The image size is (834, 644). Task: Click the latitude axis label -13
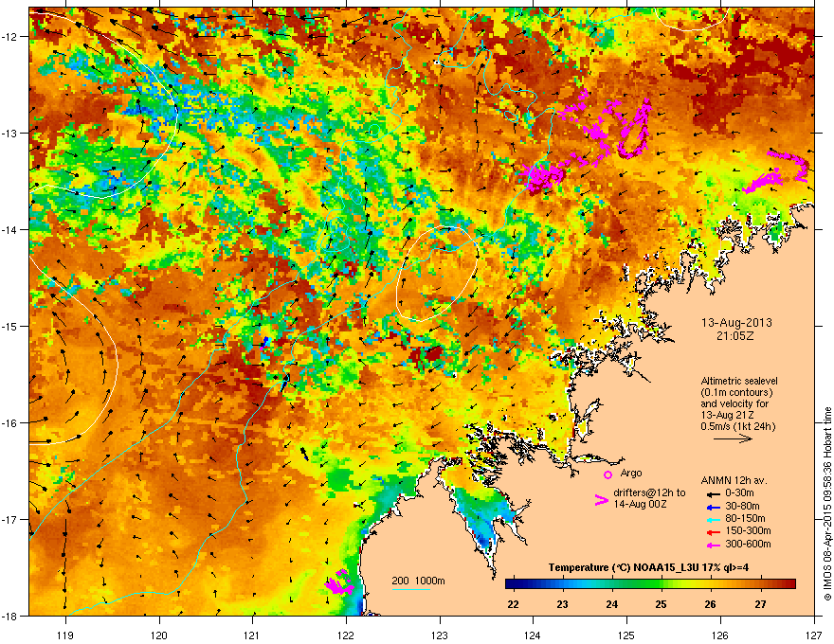(10, 133)
